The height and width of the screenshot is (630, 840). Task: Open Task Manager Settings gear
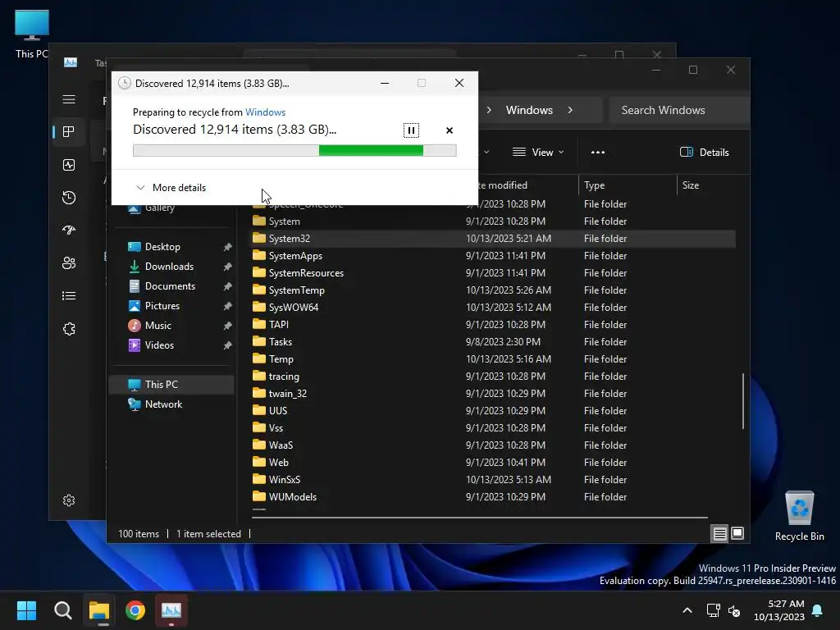pos(69,500)
